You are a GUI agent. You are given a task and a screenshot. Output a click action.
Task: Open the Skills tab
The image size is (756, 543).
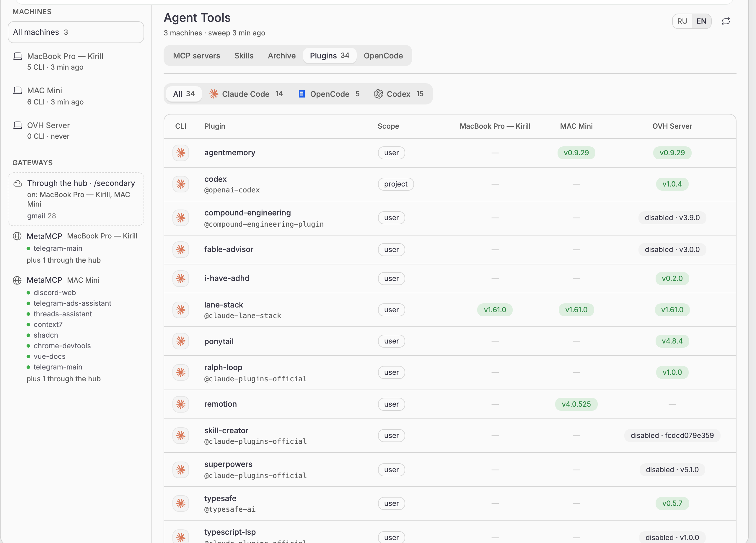point(244,56)
